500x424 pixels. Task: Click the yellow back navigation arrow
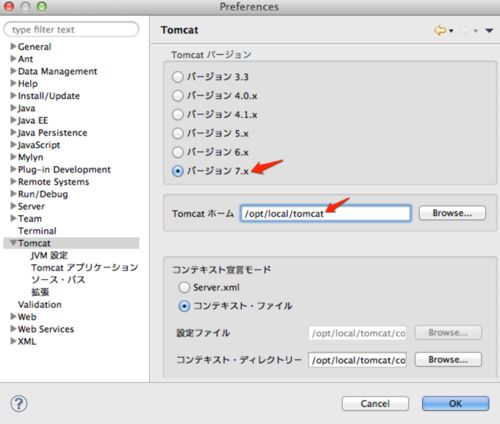[440, 30]
